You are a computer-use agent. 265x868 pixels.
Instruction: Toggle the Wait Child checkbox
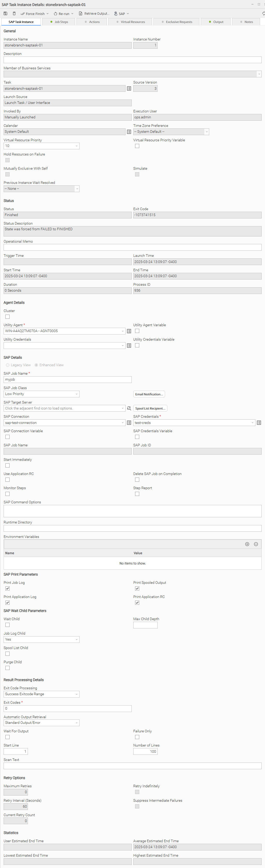pyautogui.click(x=7, y=625)
